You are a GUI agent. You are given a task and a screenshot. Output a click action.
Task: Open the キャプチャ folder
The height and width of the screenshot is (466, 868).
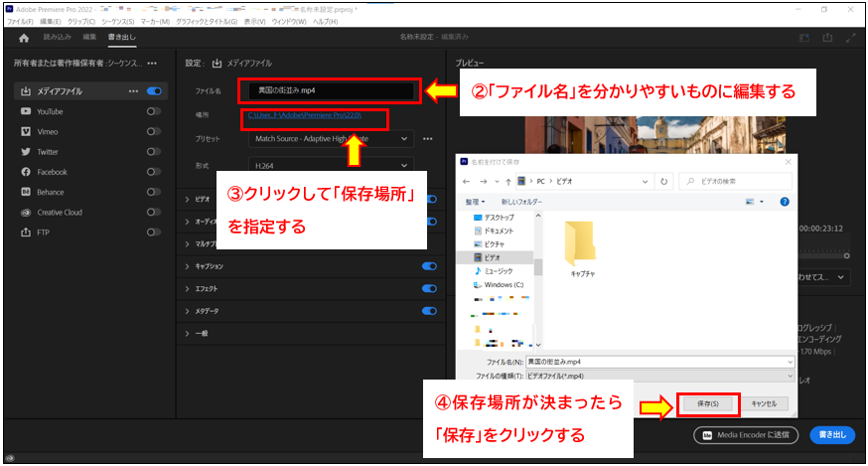coord(580,248)
